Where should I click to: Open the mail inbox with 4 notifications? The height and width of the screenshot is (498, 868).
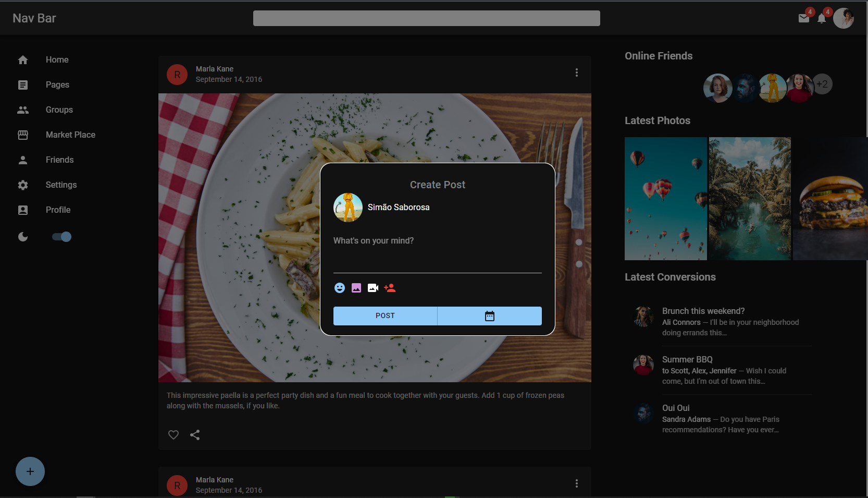click(803, 18)
